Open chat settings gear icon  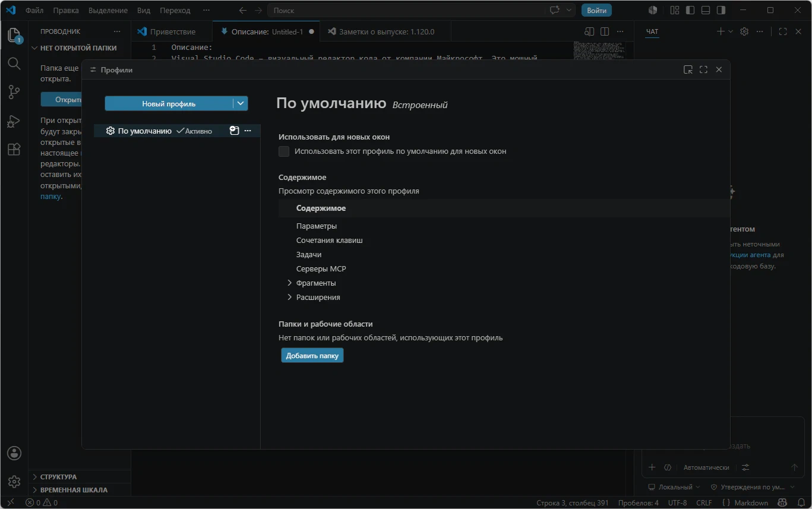pyautogui.click(x=744, y=31)
